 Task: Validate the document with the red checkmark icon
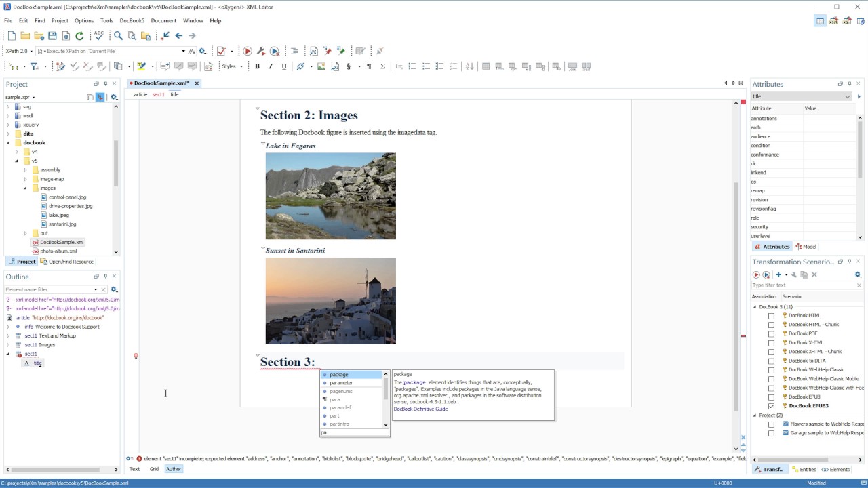tap(221, 51)
